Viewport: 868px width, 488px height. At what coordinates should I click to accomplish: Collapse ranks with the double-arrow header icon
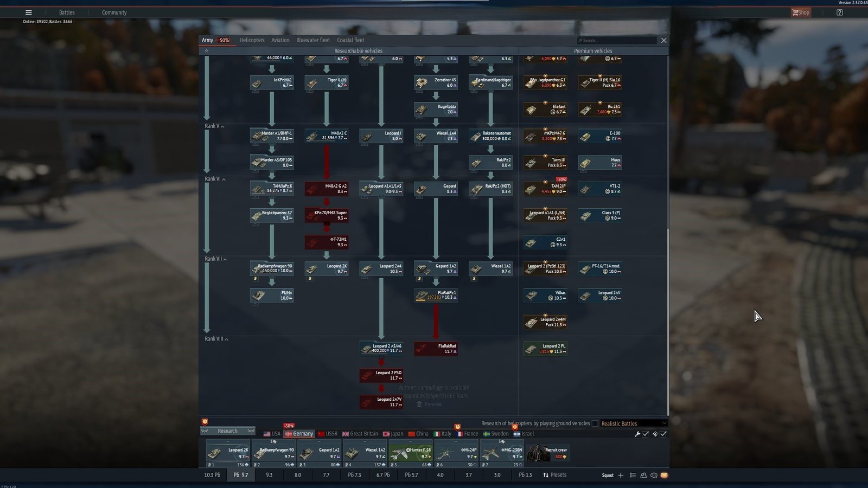tap(207, 51)
